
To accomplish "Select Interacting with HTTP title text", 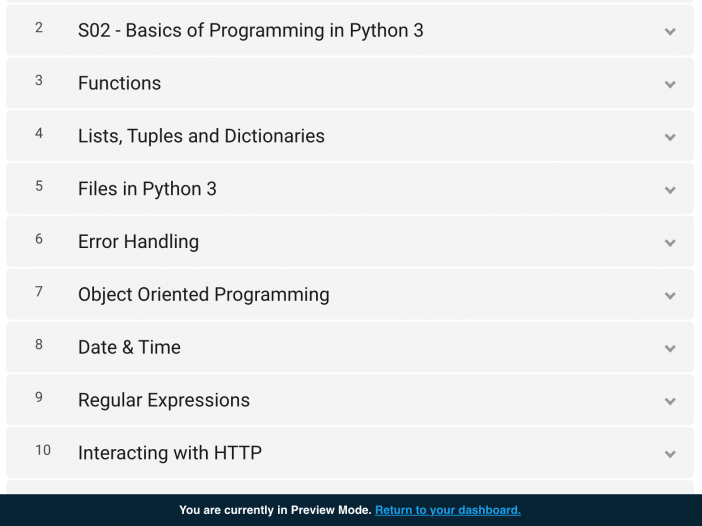I will tap(170, 453).
